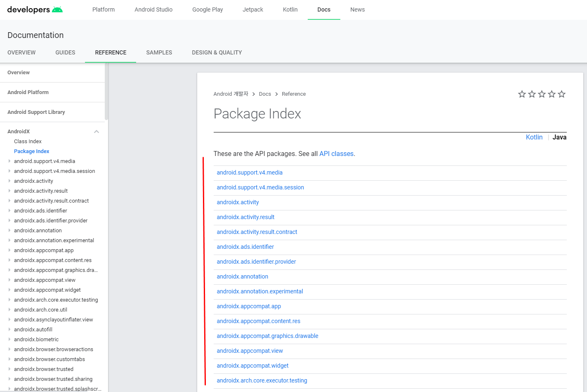Open Kotlin in top navigation bar

(290, 9)
